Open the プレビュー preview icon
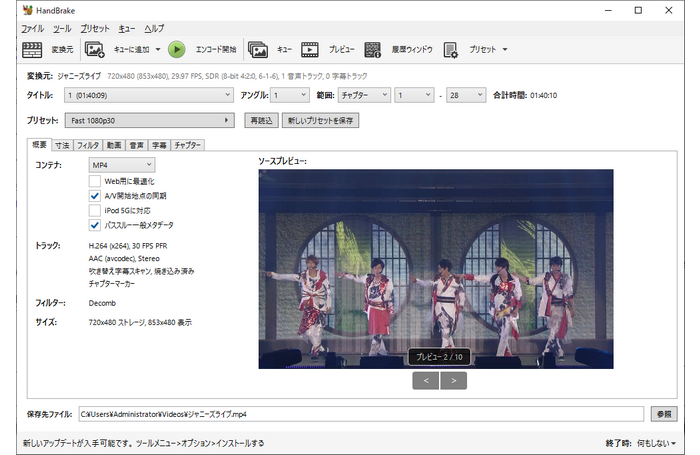The width and height of the screenshot is (700, 455). click(x=310, y=49)
